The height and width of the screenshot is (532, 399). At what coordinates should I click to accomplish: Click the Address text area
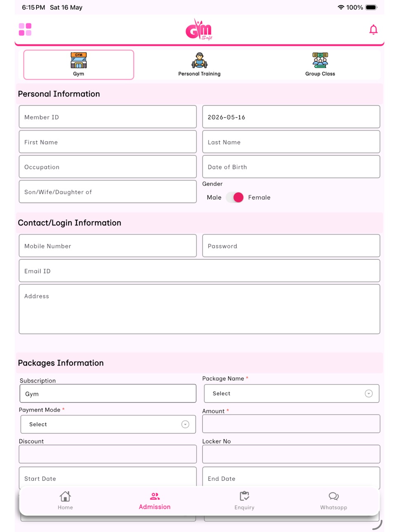tap(199, 309)
